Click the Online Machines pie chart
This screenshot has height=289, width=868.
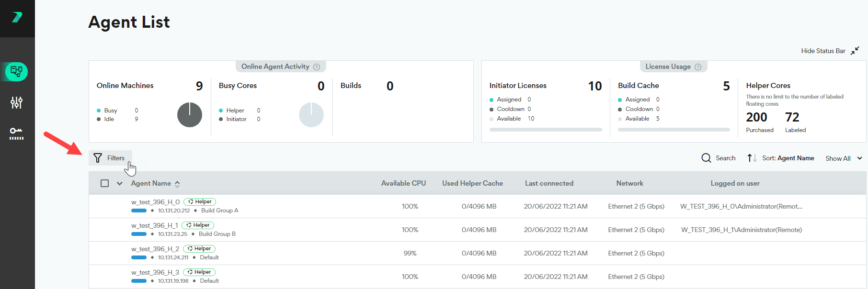(190, 115)
